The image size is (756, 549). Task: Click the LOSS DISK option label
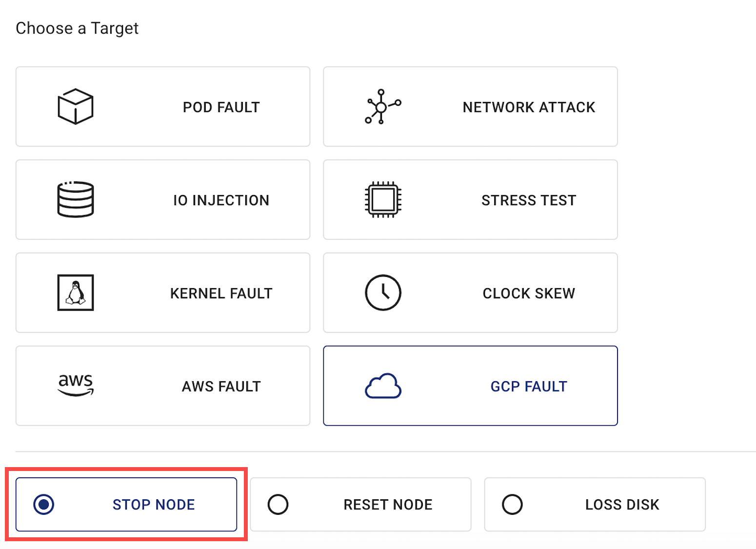pyautogui.click(x=622, y=505)
